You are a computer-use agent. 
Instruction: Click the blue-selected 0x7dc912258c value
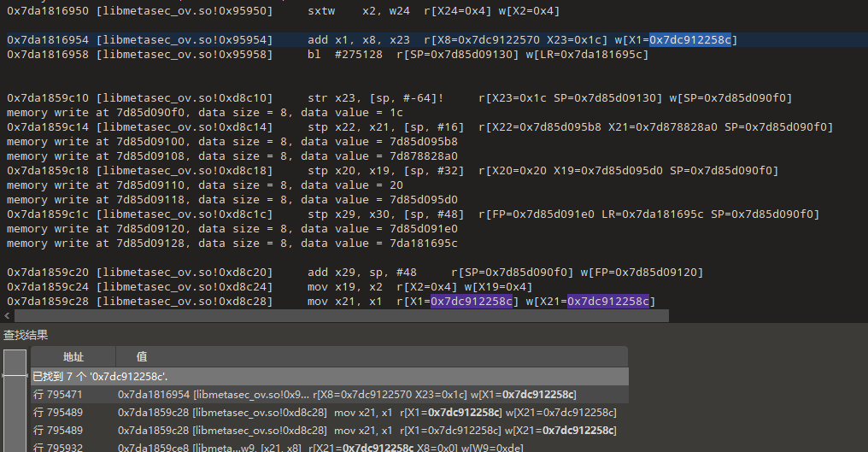click(693, 40)
